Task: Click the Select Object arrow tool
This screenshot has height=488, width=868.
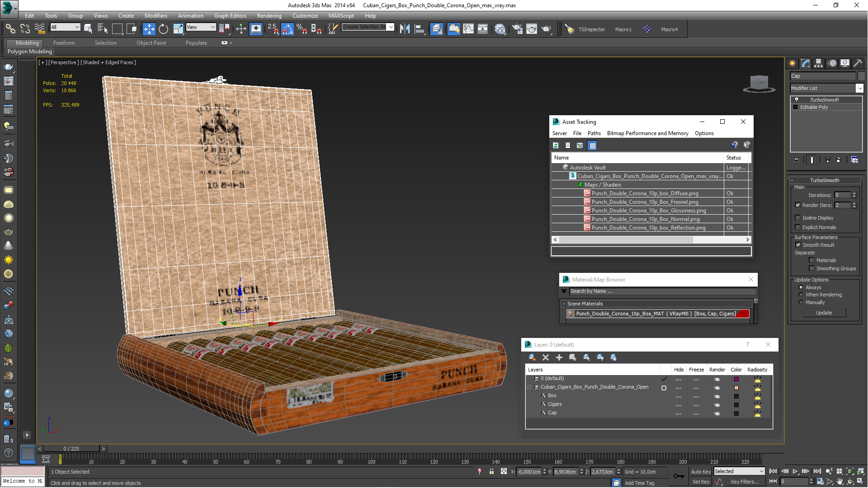Action: tap(88, 29)
